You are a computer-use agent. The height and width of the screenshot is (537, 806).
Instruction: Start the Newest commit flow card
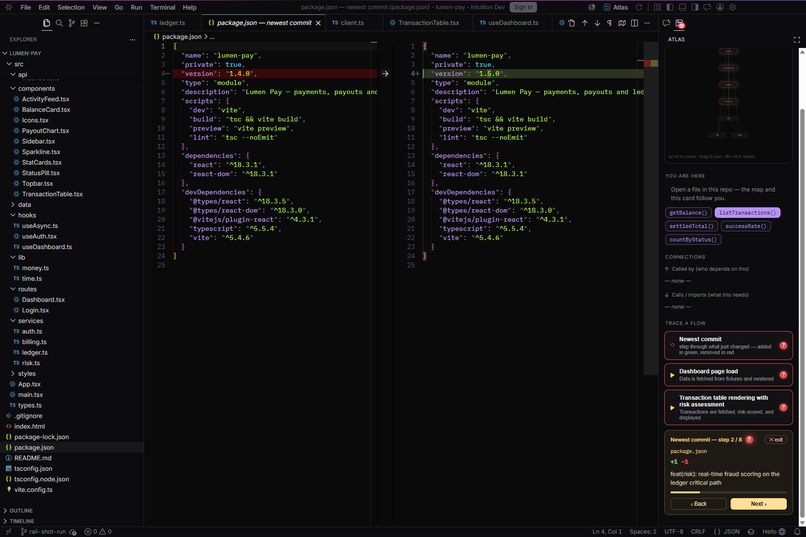point(728,346)
